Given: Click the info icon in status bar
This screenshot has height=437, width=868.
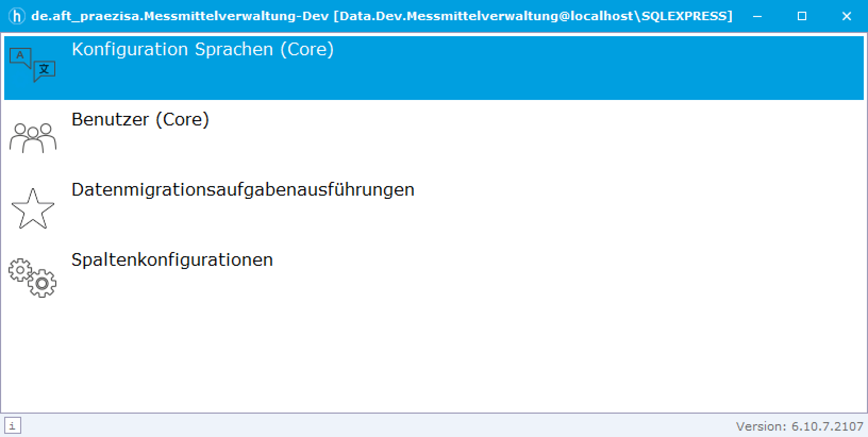Looking at the screenshot, I should pos(12,426).
